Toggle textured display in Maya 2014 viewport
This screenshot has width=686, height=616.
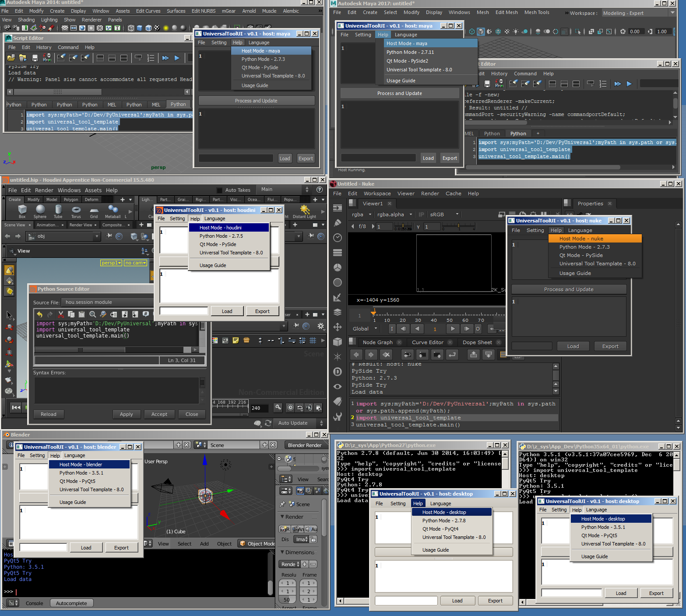tap(157, 28)
